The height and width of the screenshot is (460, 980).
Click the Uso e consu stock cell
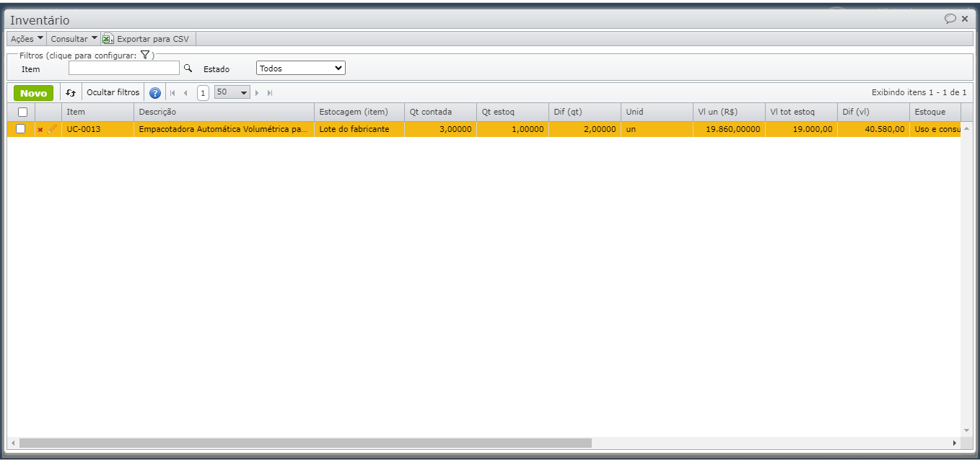click(x=935, y=129)
